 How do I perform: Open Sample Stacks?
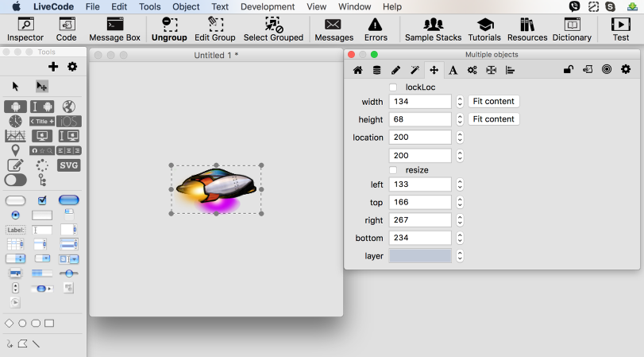point(433,29)
